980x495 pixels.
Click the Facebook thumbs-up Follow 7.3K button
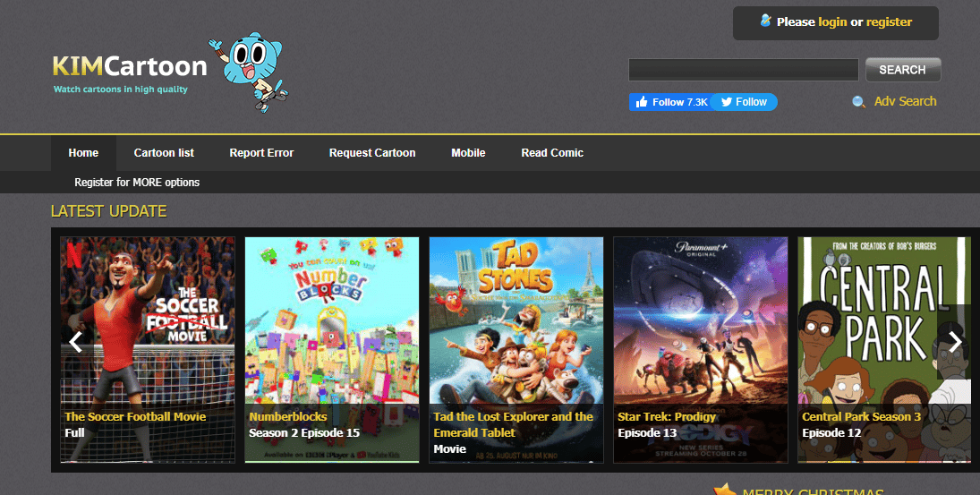pyautogui.click(x=670, y=102)
